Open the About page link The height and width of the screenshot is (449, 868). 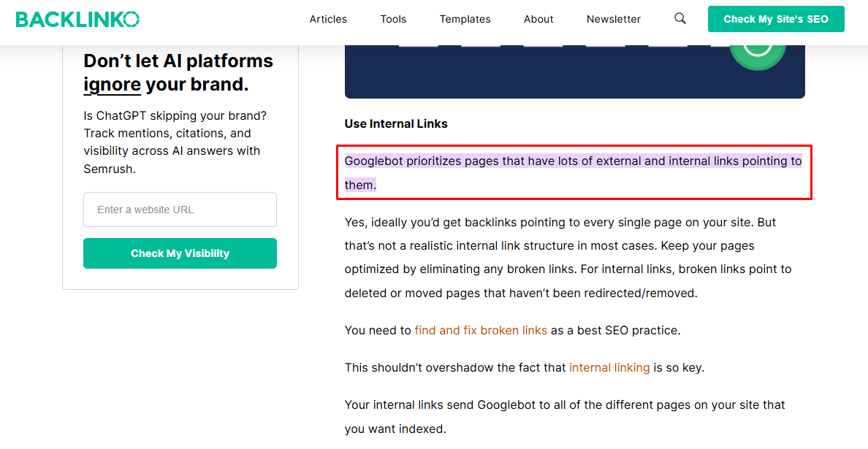coord(538,19)
